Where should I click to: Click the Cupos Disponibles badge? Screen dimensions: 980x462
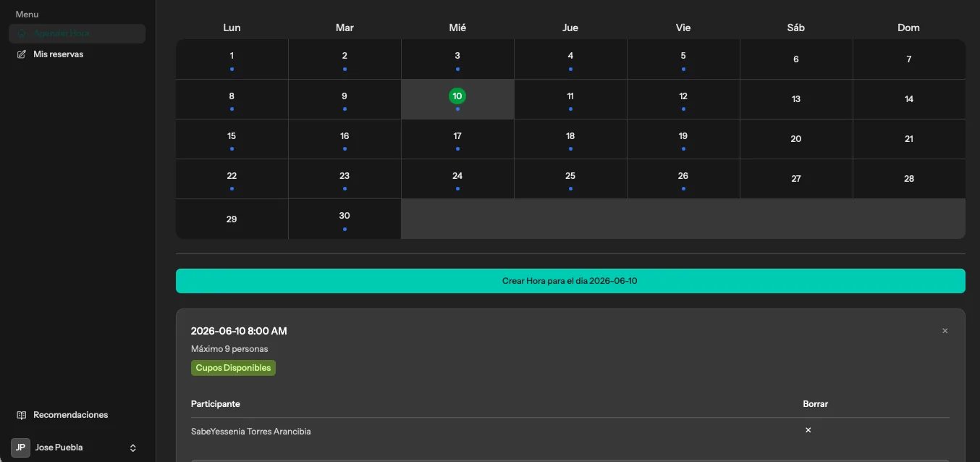click(233, 368)
